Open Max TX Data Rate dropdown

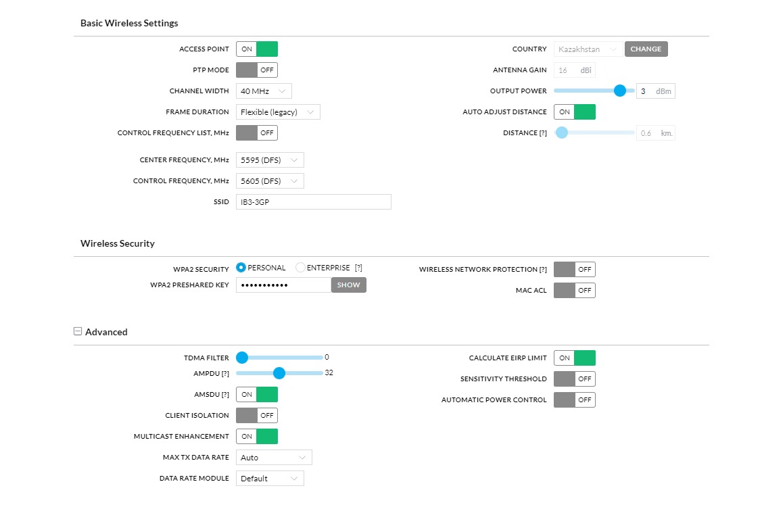pos(274,458)
